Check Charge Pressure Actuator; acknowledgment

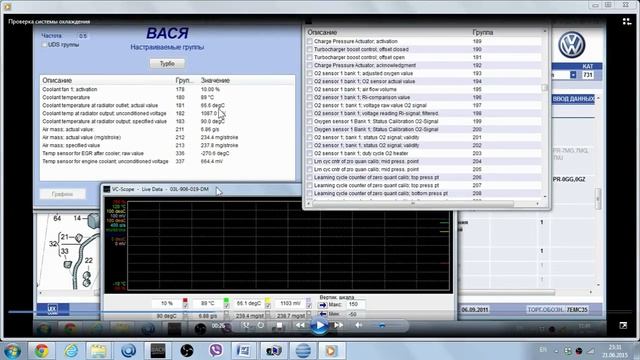(x=310, y=65)
